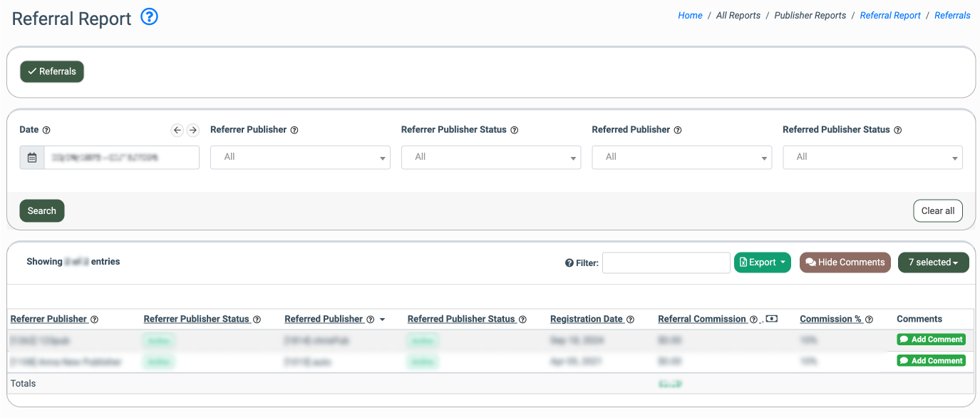Sort by Referred Publisher column header
This screenshot has width=980, height=418.
click(324, 319)
